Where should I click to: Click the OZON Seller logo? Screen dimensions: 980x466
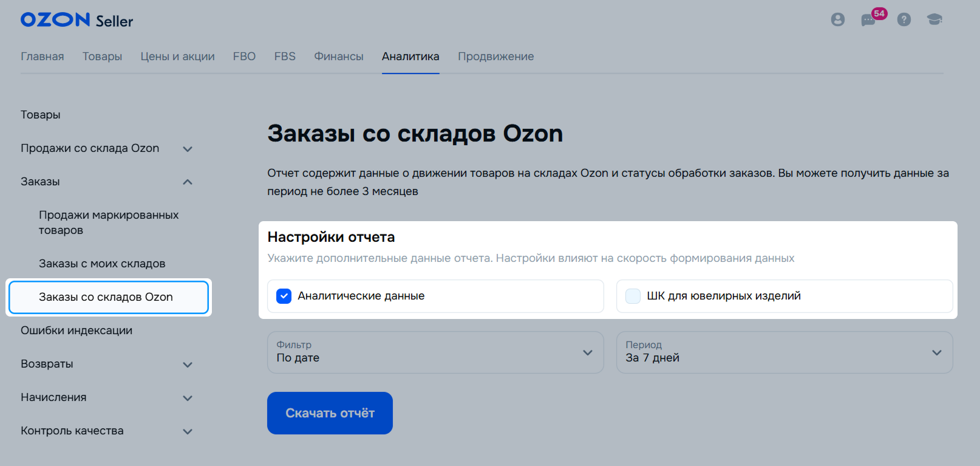click(77, 20)
